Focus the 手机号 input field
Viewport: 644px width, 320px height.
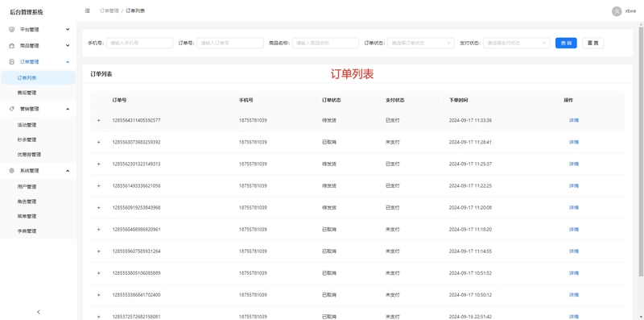(x=139, y=43)
